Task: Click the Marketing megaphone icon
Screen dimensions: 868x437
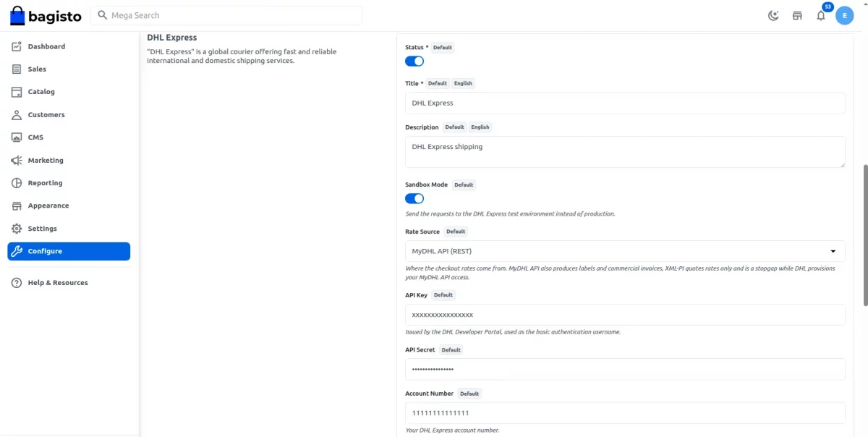Action: point(17,161)
